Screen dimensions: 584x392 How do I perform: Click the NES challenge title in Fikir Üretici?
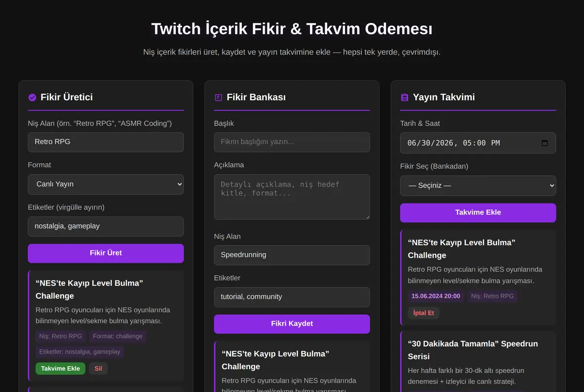[x=89, y=289]
